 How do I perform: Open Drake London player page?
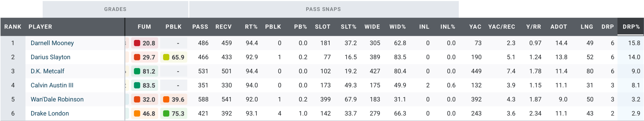[50, 113]
